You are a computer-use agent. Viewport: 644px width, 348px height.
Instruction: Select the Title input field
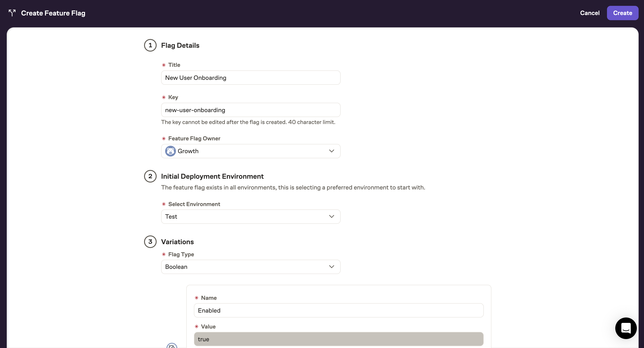tap(251, 78)
